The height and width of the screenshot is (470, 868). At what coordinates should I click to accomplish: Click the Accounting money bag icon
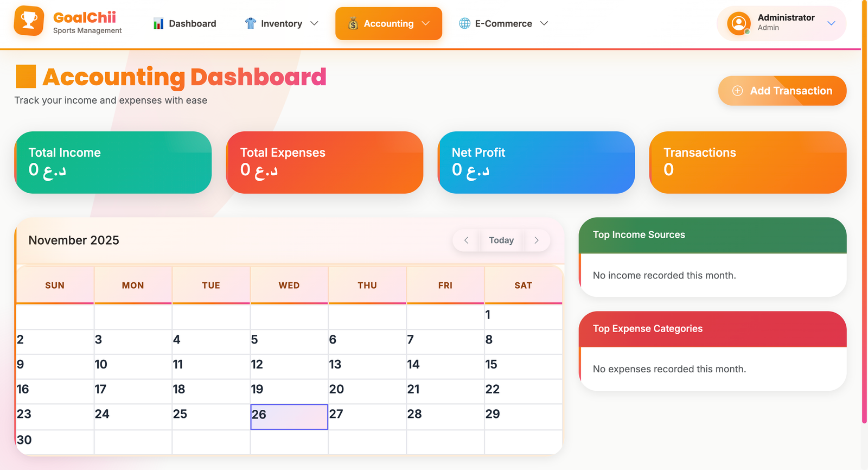point(353,23)
